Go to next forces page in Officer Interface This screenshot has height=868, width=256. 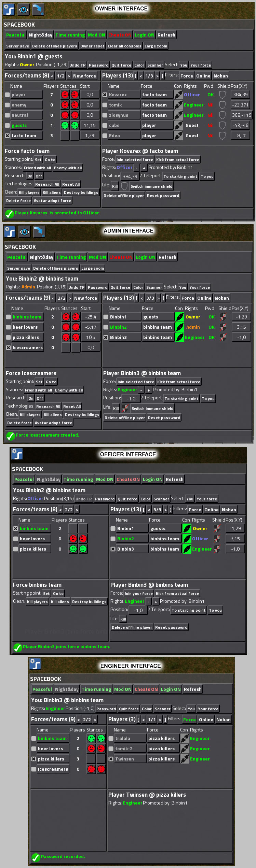coord(77,510)
